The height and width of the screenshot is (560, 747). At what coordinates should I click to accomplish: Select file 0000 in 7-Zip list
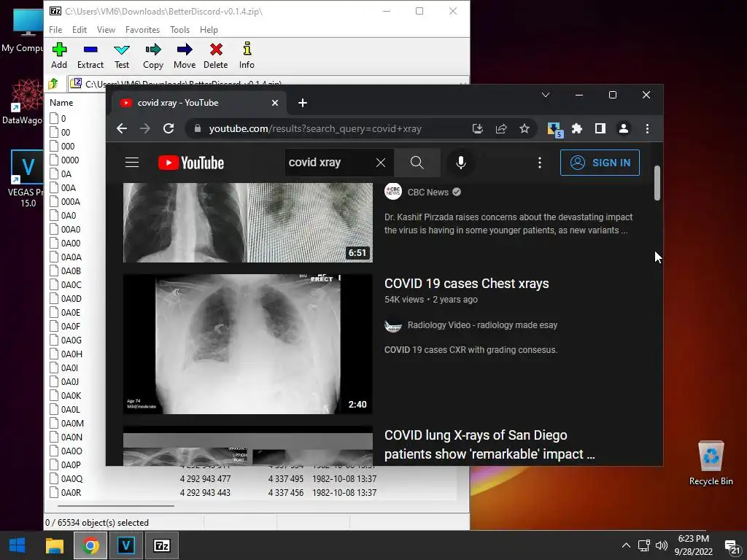coord(70,160)
